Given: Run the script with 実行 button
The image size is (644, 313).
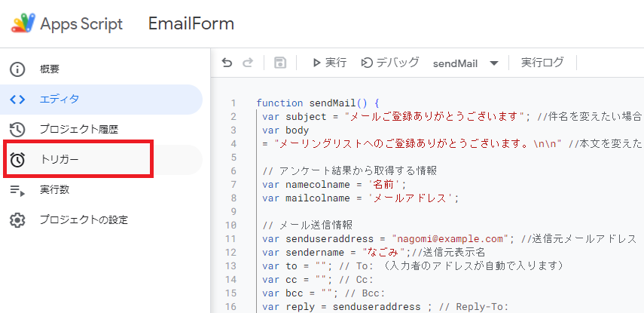Looking at the screenshot, I should pos(329,63).
